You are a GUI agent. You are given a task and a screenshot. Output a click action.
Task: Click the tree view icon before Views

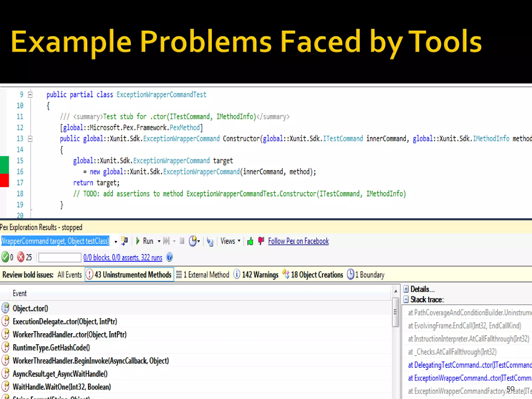[210, 242]
